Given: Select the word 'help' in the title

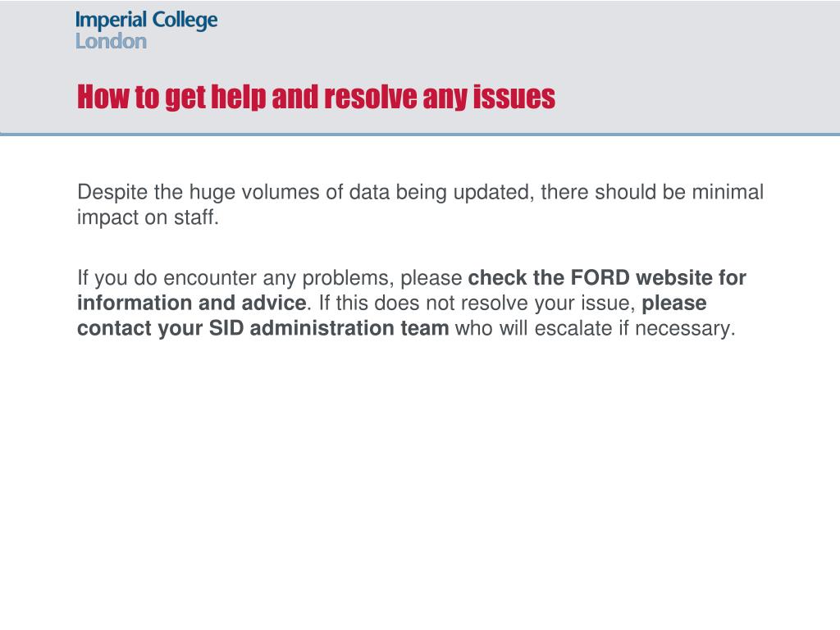Looking at the screenshot, I should 239,97.
